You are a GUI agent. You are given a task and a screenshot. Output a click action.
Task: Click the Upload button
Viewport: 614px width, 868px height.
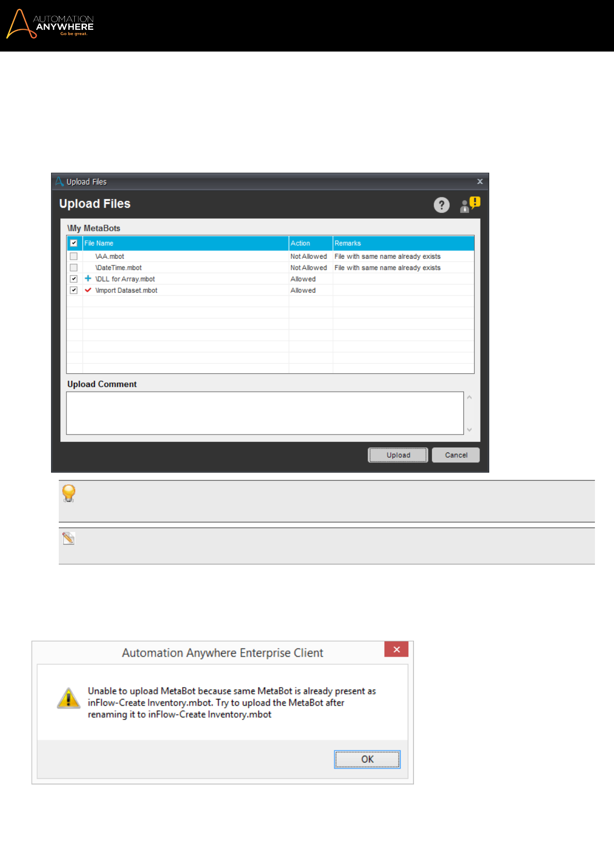398,455
